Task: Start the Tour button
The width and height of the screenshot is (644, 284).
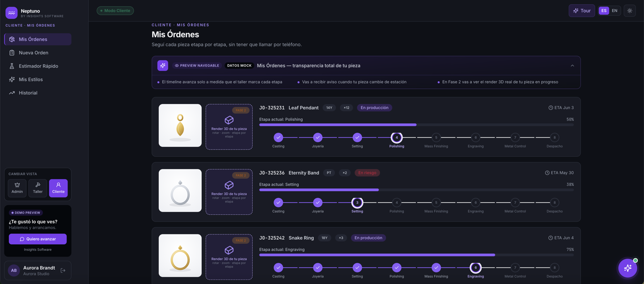Action: click(x=582, y=11)
